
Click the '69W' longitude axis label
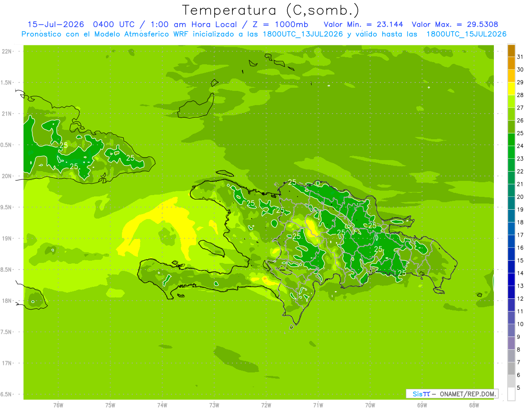pos(422,405)
